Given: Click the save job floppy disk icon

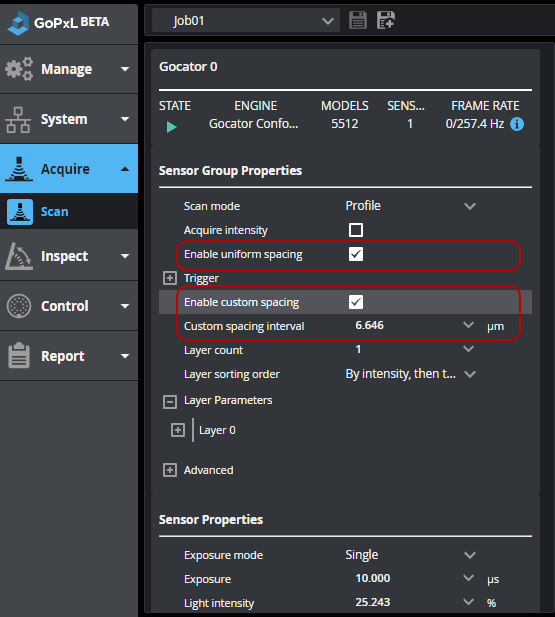Looking at the screenshot, I should (x=358, y=20).
